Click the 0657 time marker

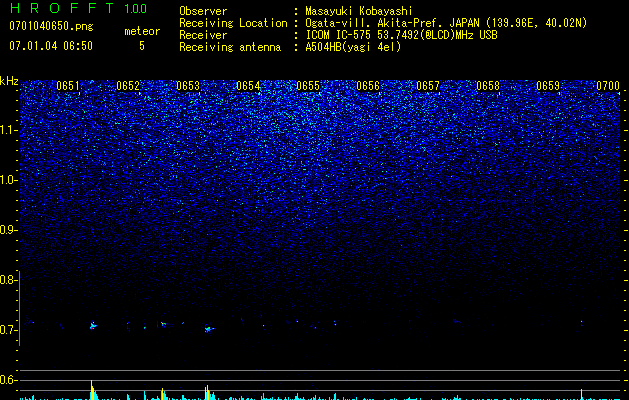428,86
